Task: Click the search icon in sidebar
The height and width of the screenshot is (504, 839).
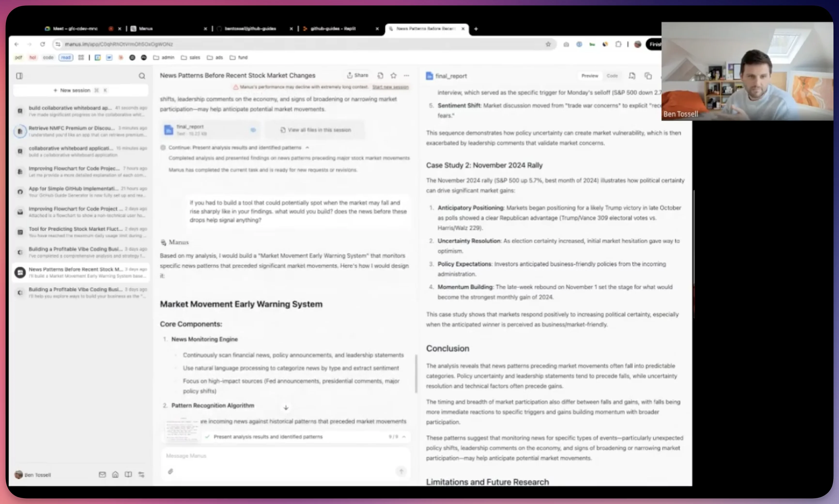Action: [142, 76]
